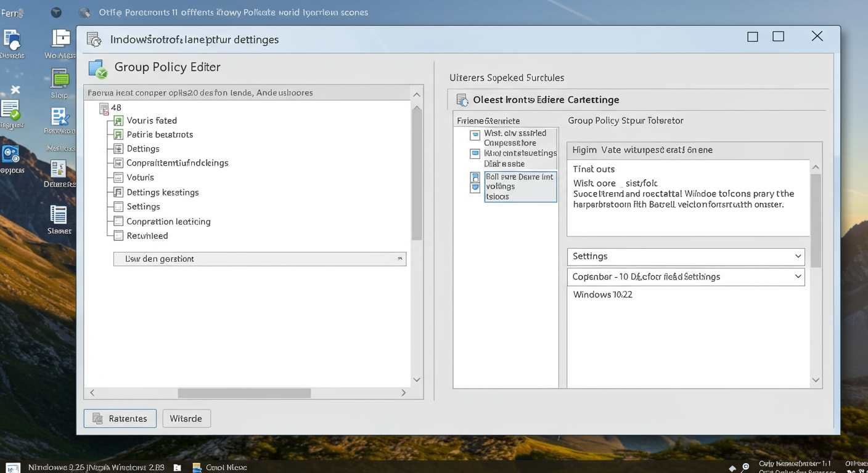
Task: Click the icon beside Dettings kesatings
Action: [118, 192]
